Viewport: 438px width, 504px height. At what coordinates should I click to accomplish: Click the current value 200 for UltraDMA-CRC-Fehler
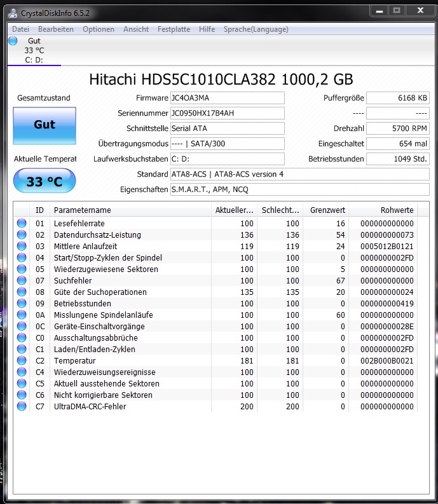247,407
